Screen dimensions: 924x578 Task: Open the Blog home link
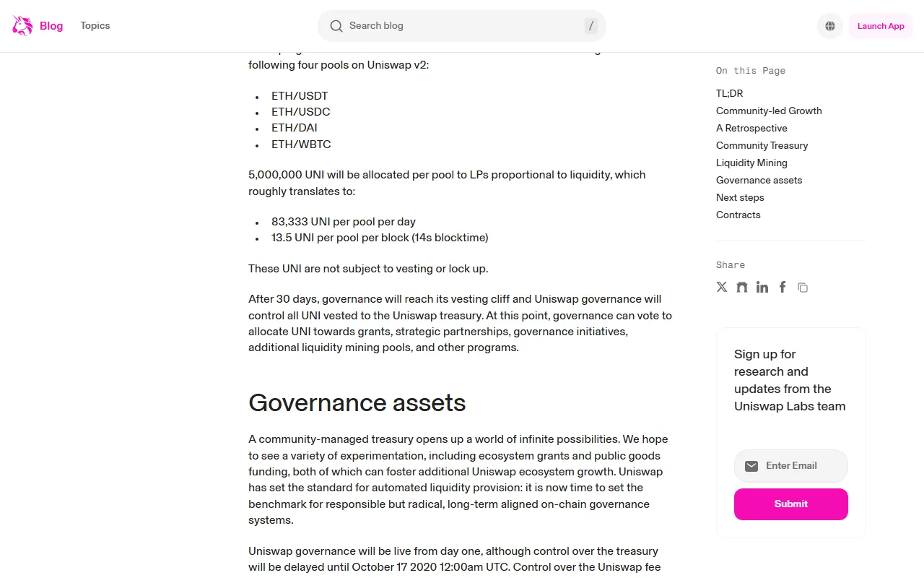51,26
